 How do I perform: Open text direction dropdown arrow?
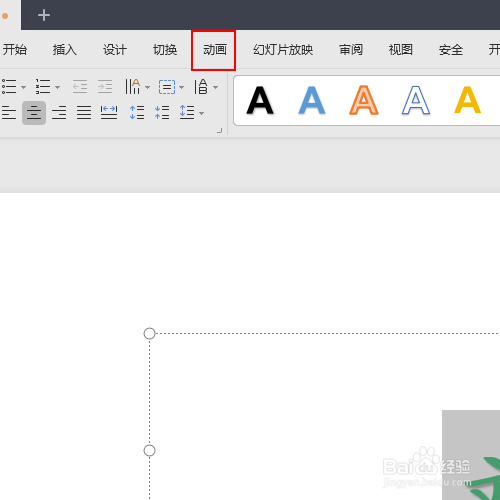(x=147, y=87)
